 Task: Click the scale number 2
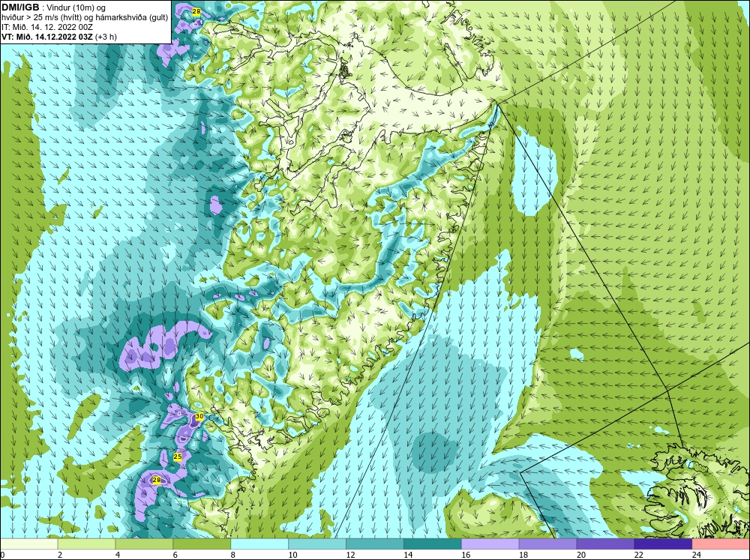pos(60,555)
